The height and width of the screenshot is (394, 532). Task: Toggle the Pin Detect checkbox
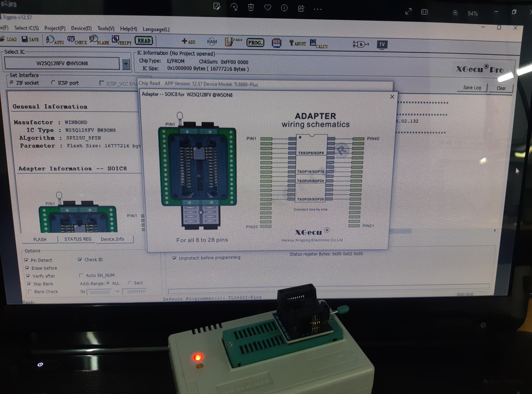click(26, 260)
